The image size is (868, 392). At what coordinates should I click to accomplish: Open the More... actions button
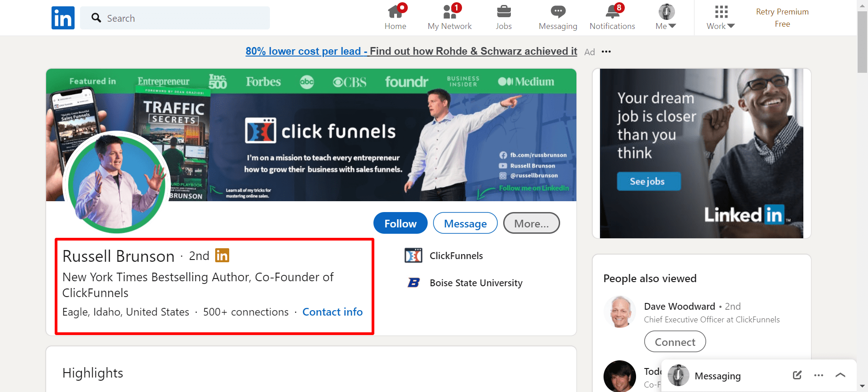[x=532, y=223]
